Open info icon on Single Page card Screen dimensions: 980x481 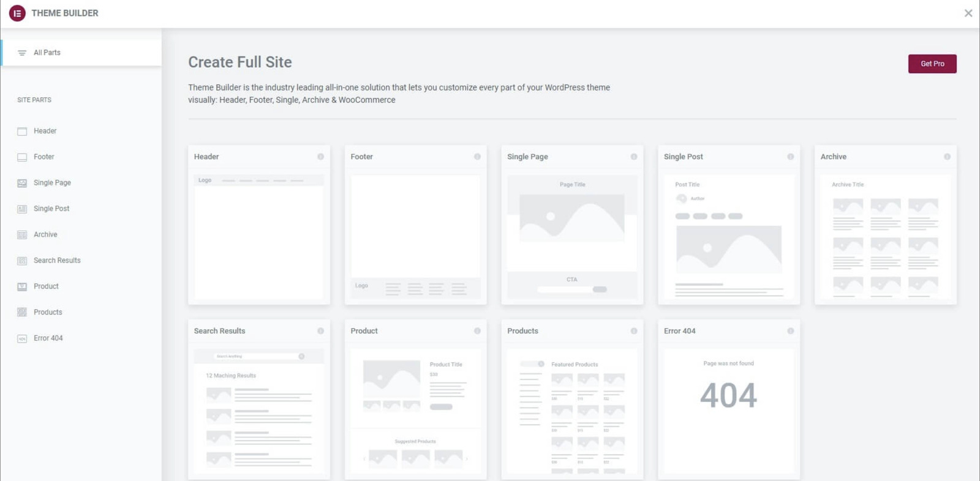[634, 157]
